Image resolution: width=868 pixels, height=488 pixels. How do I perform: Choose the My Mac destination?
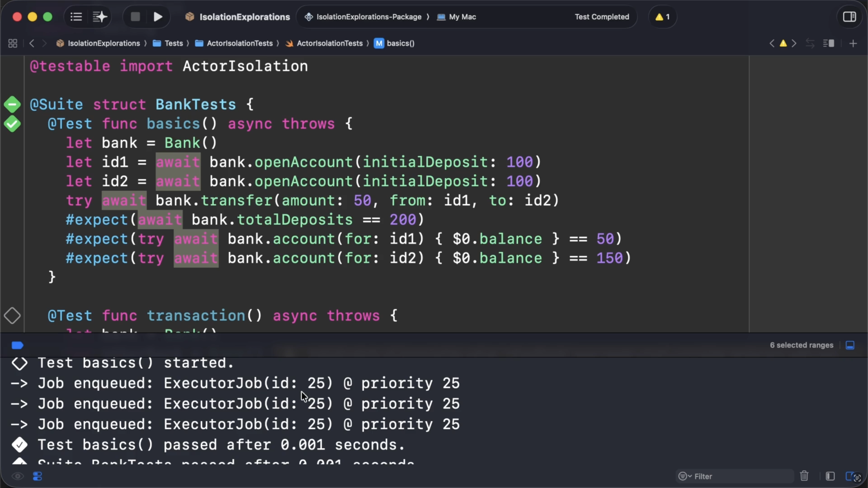462,17
